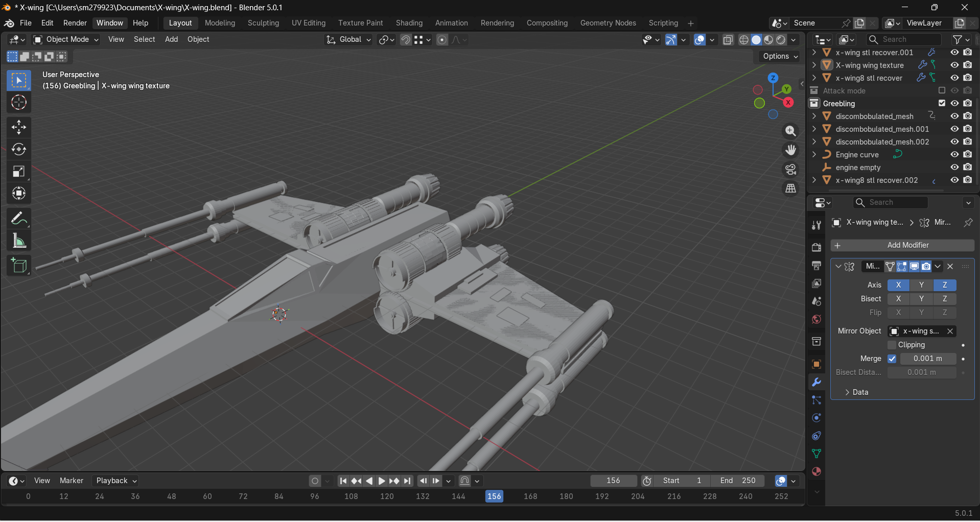Toggle the camera view icon
Screen dimensions: 980x522
(790, 169)
